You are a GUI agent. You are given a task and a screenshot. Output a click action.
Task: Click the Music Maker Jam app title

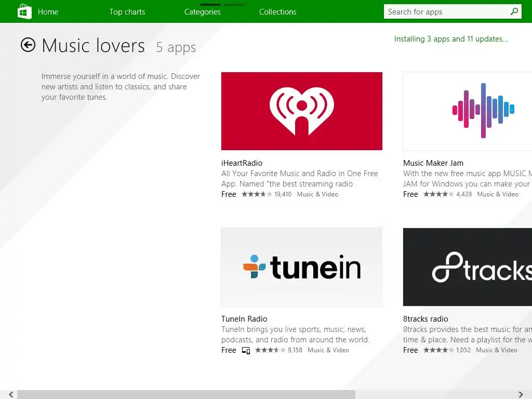(433, 163)
